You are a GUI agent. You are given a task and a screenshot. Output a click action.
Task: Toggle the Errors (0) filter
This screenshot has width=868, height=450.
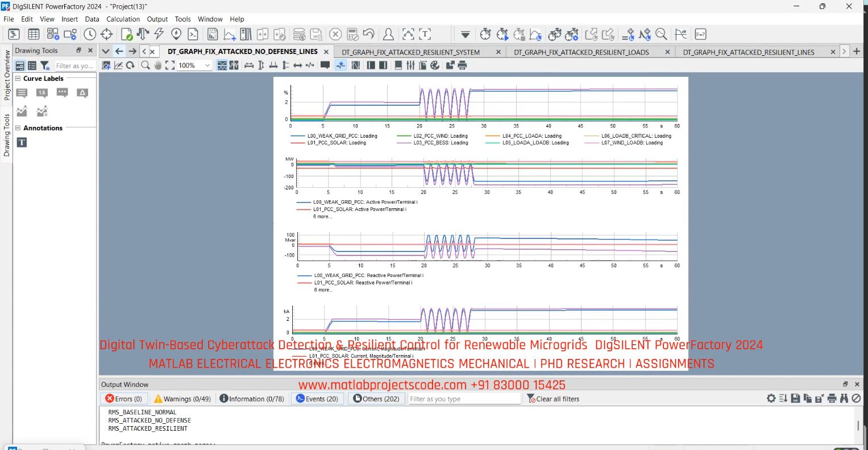124,399
